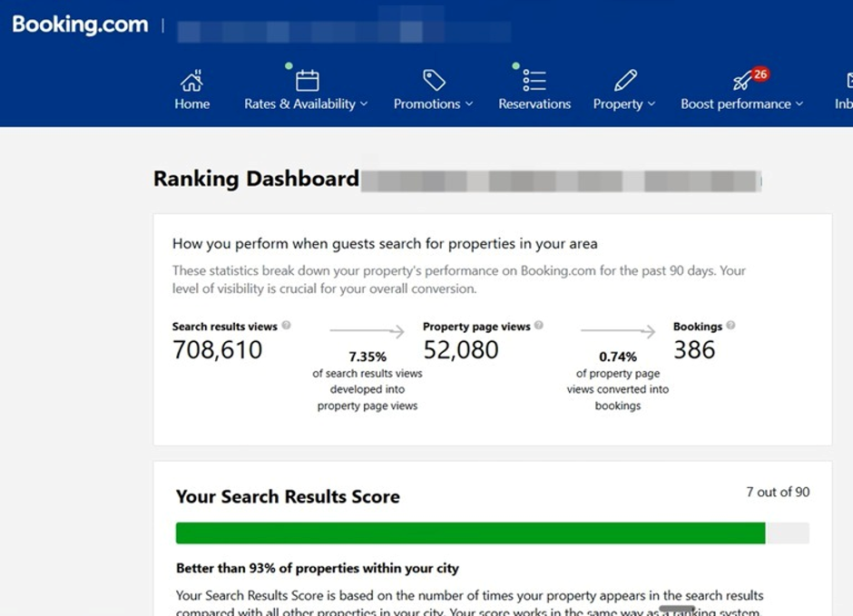853x616 pixels.
Task: Click the Ranking Dashboard heading
Action: point(256,179)
